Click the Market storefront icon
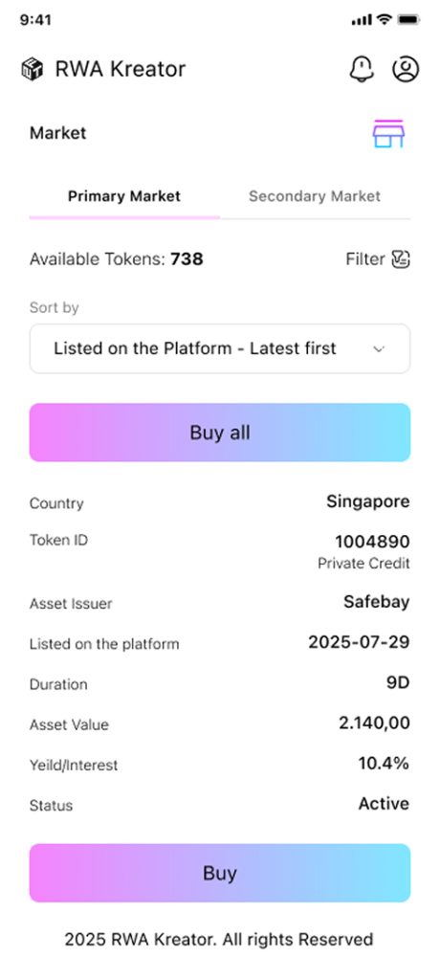 coord(388,134)
